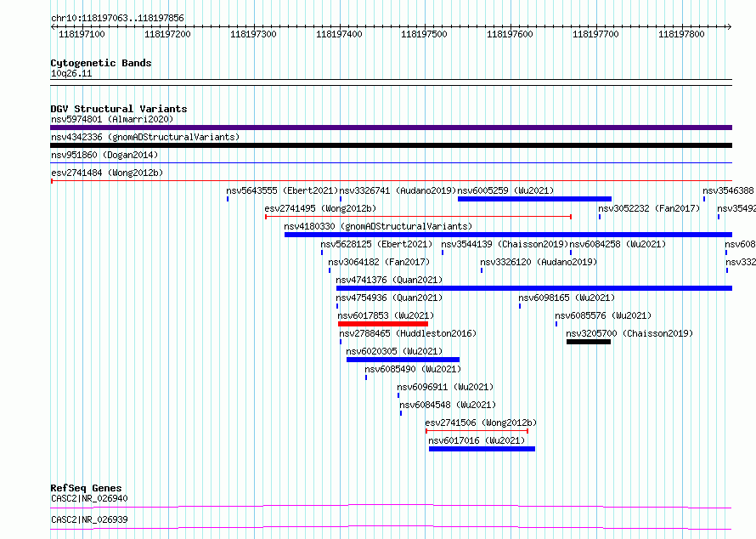Click esv2741484 (Wong2012b) variant label
This screenshot has width=756, height=539.
click(x=107, y=173)
